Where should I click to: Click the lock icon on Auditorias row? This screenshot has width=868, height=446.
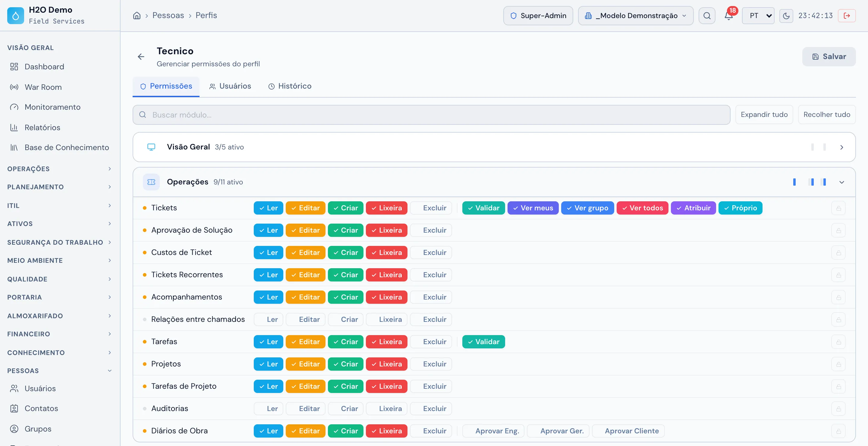(838, 409)
